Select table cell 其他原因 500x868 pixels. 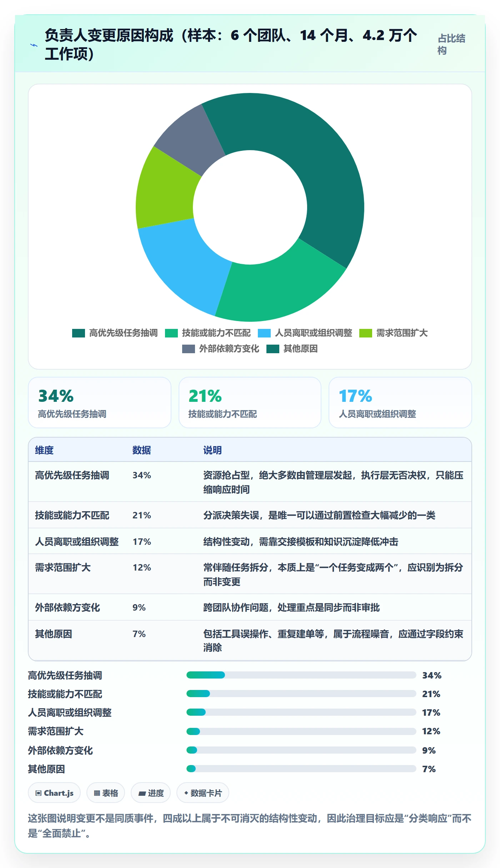[x=54, y=634]
